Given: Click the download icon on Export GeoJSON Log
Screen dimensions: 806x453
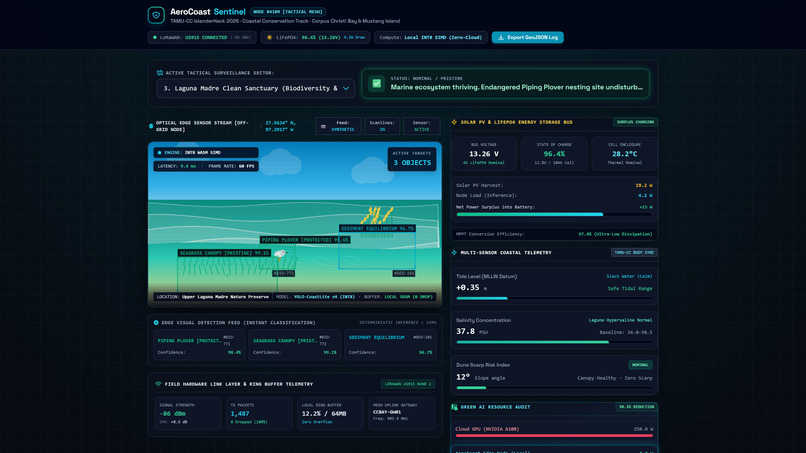Looking at the screenshot, I should click(501, 38).
